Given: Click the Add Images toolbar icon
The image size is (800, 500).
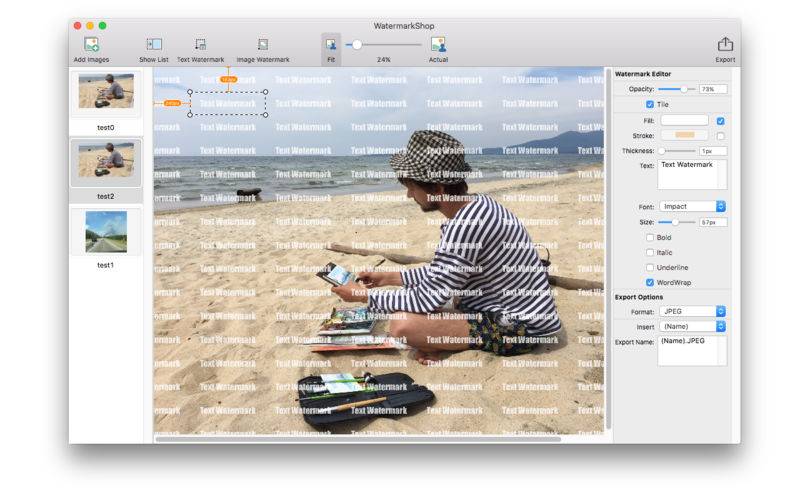Looking at the screenshot, I should [x=91, y=45].
